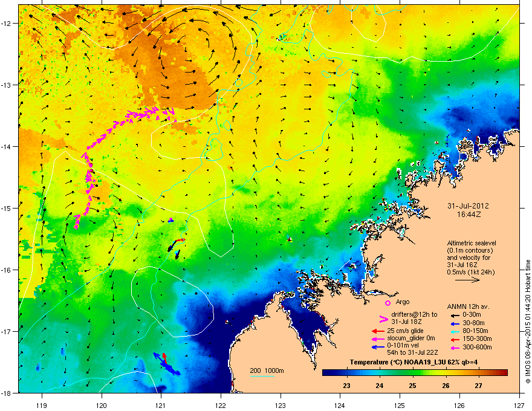Click the 'slocum_glider 0m' legend label
The width and height of the screenshot is (532, 411).
(x=411, y=338)
